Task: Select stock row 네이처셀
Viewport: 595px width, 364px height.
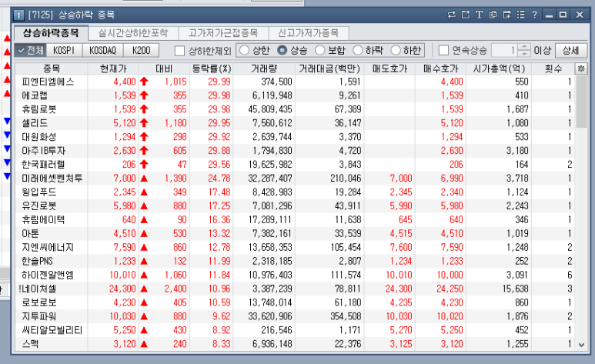Action: [x=296, y=289]
